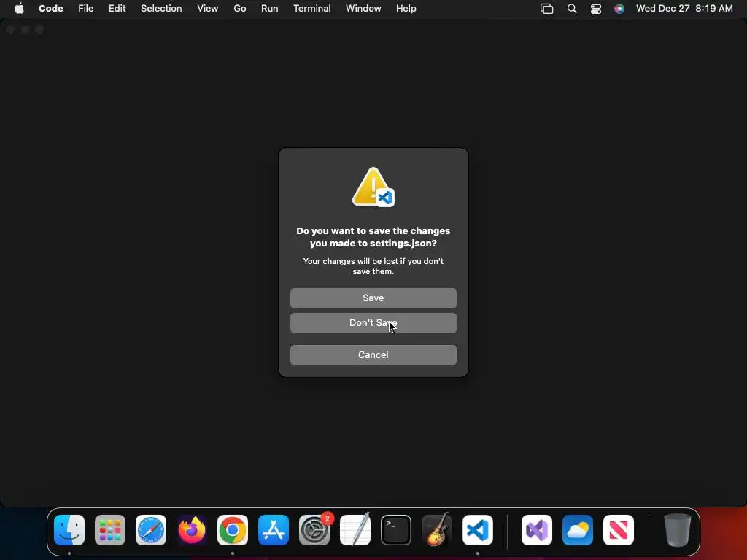Open the Weather app from the Dock

578,530
